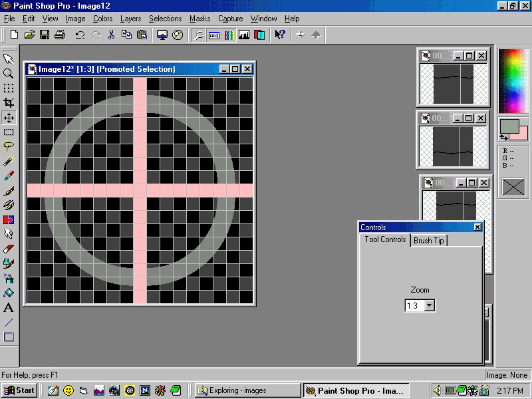Pick the Eyedropper tool
The height and width of the screenshot is (399, 532).
[9, 176]
